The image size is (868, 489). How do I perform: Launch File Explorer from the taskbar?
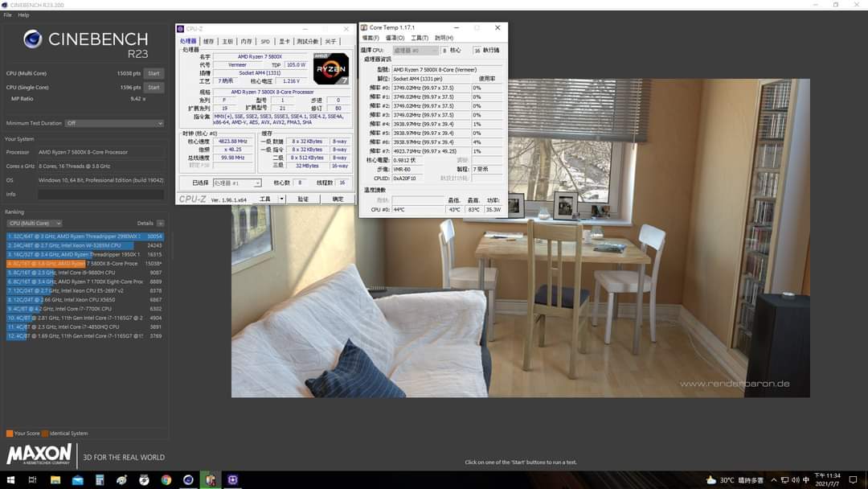[x=55, y=479]
